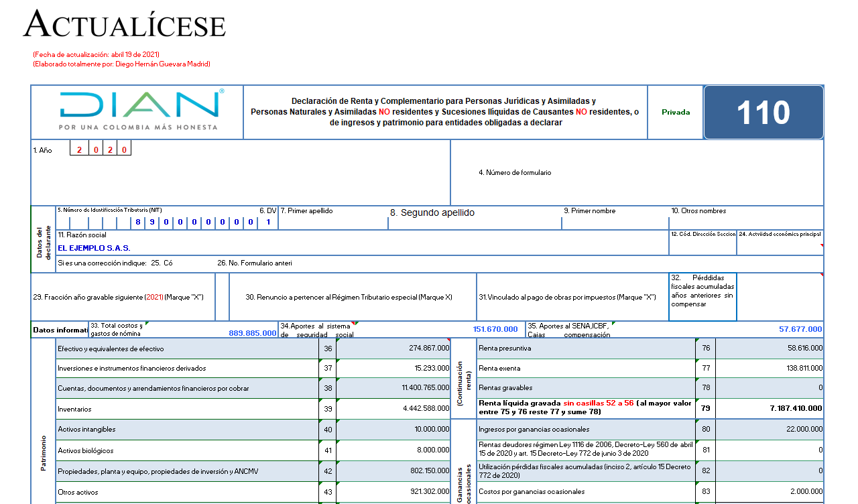Click the casilla number 81 cell
The width and height of the screenshot is (858, 504).
(x=705, y=450)
